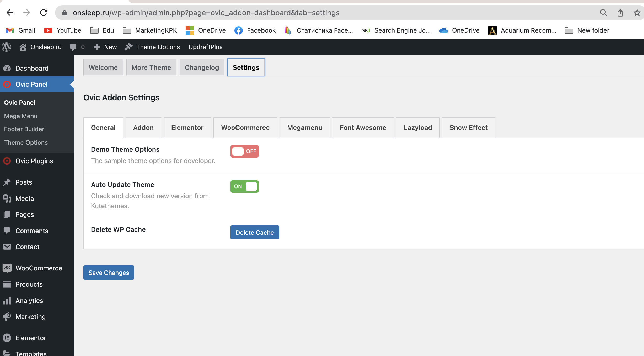Click the browser forward arrow

tap(27, 12)
